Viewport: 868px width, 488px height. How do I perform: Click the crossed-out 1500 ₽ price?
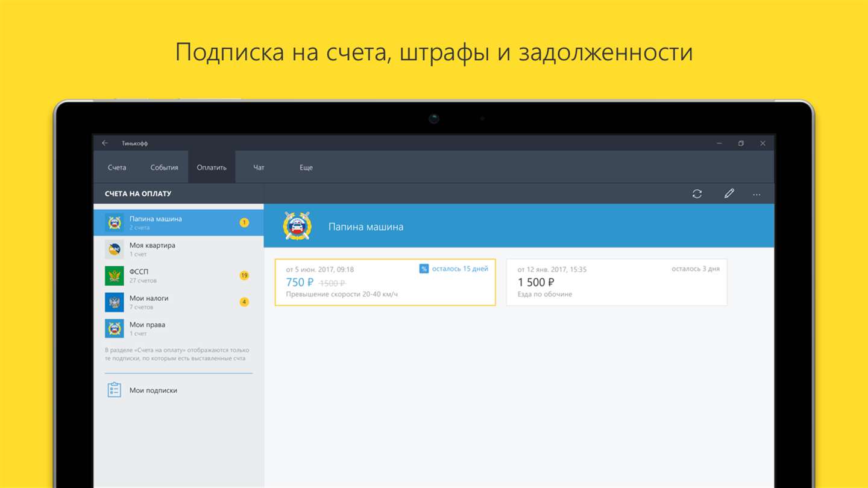(332, 283)
